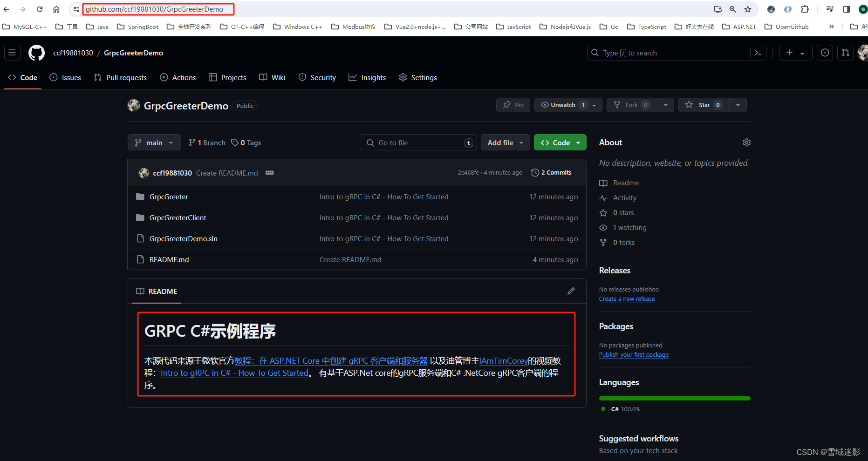View 1 Branch list
The height and width of the screenshot is (461, 868).
207,142
